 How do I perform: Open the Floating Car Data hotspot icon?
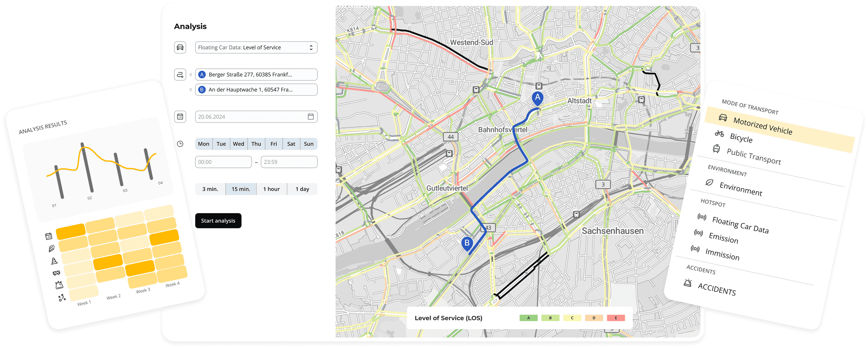(x=701, y=217)
